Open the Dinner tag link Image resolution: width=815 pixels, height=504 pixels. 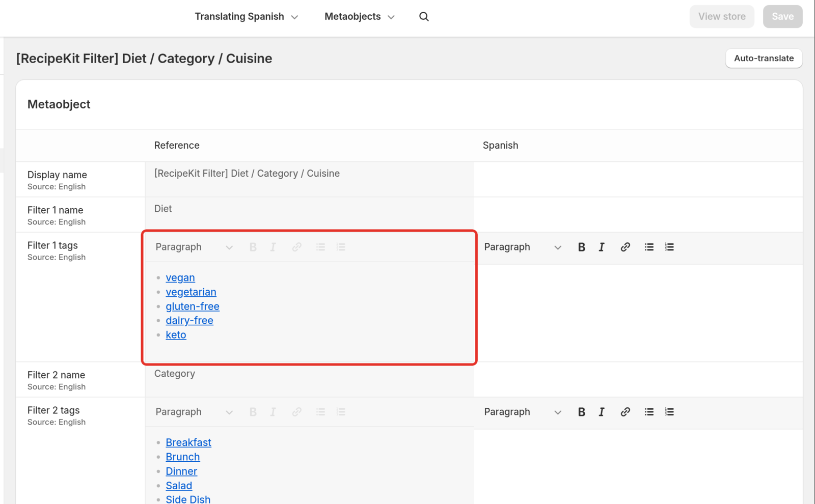pos(181,471)
